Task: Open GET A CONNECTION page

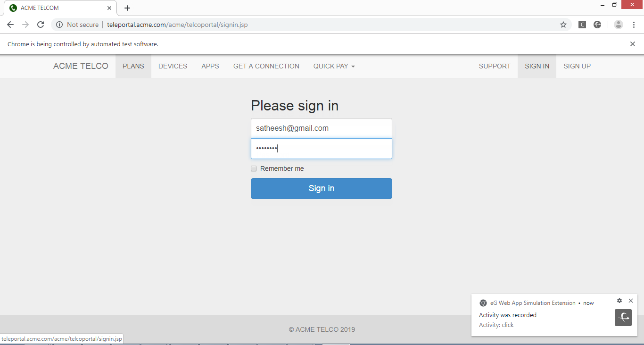Action: coord(266,66)
